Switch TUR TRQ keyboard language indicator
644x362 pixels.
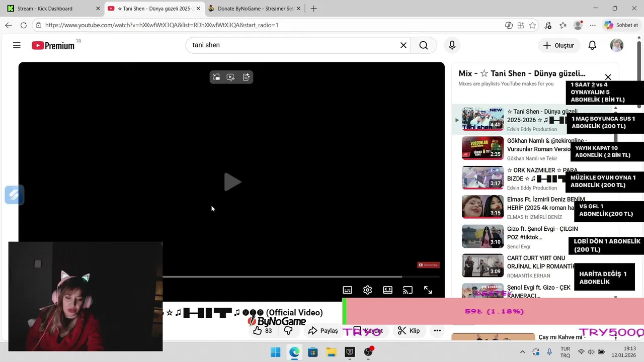pos(565,352)
